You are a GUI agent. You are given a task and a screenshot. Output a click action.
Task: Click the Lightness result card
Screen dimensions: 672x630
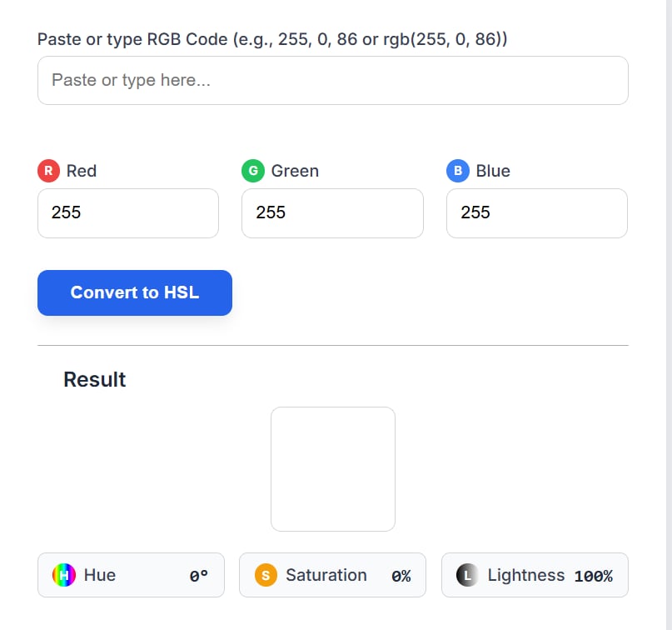click(535, 575)
